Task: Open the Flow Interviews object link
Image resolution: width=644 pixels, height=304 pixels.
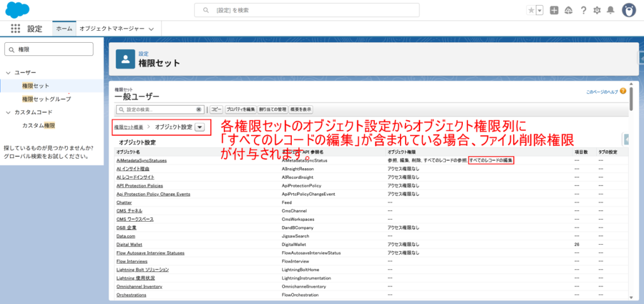Action: tap(132, 261)
